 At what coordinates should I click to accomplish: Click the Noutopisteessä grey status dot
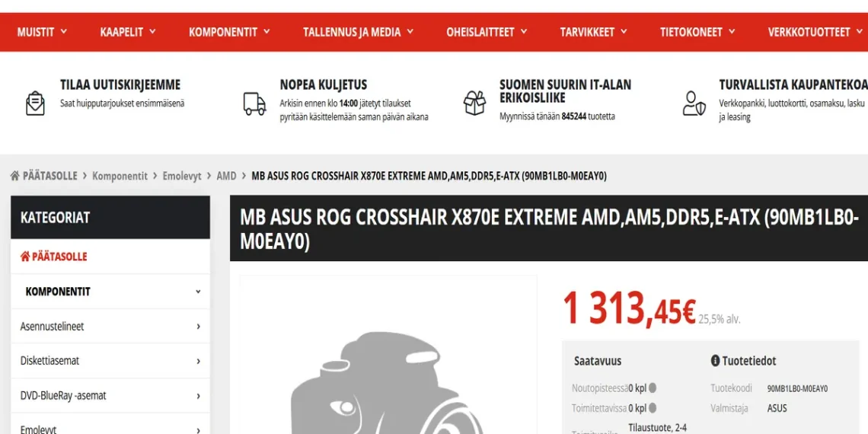point(653,388)
